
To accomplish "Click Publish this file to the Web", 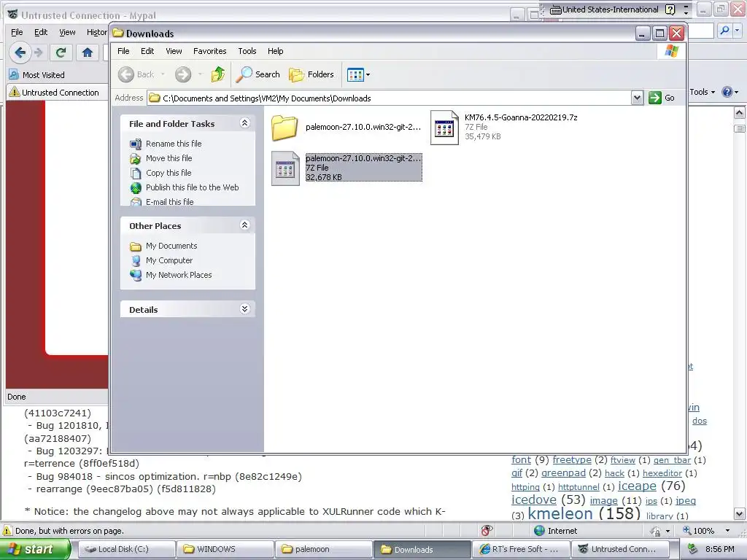I will click(x=192, y=187).
